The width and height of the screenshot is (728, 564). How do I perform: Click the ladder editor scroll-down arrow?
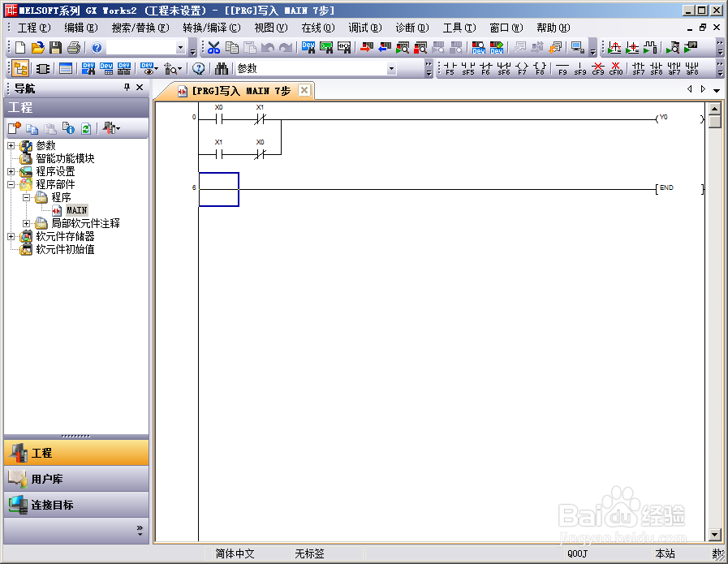(x=714, y=535)
